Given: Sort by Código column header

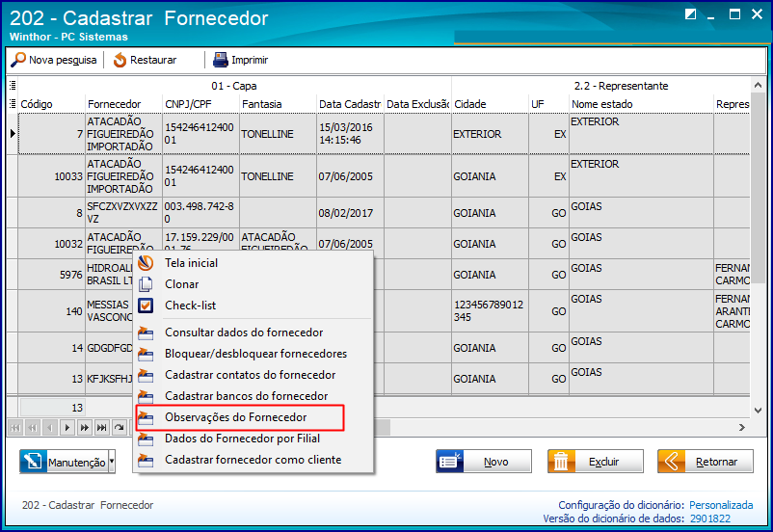Looking at the screenshot, I should coord(51,104).
